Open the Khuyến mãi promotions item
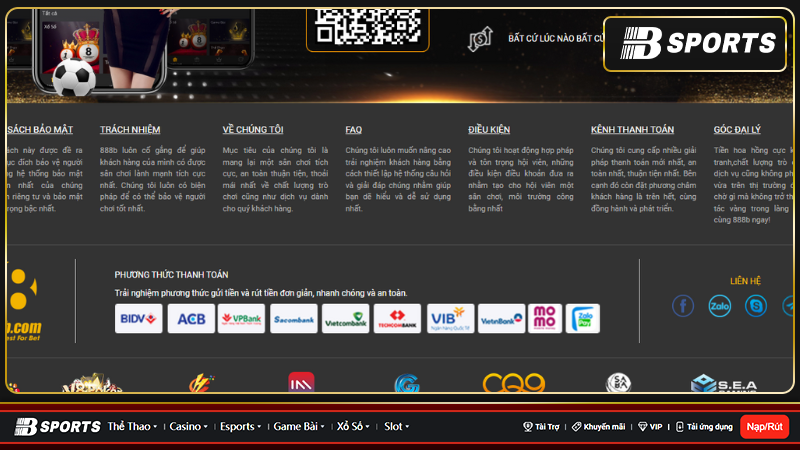 (x=598, y=427)
